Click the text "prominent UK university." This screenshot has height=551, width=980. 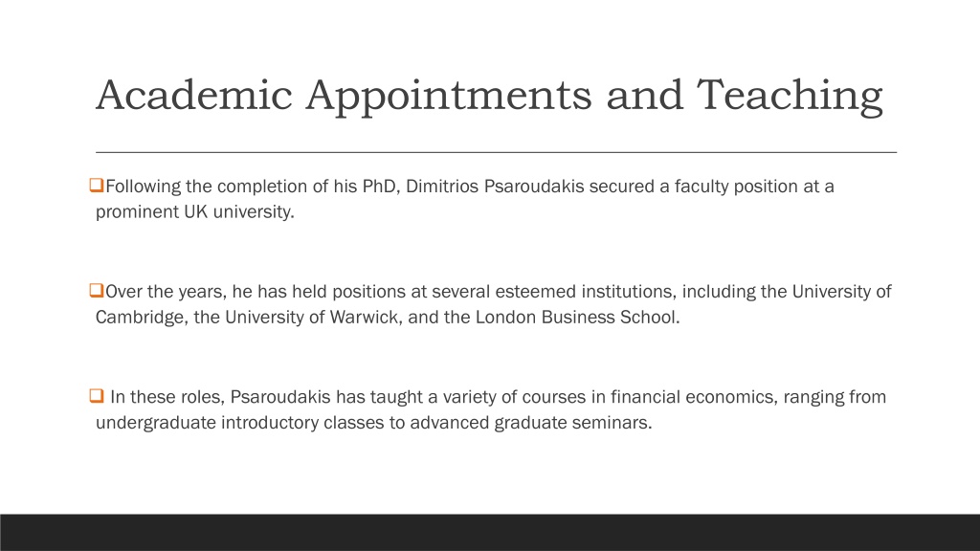point(195,211)
